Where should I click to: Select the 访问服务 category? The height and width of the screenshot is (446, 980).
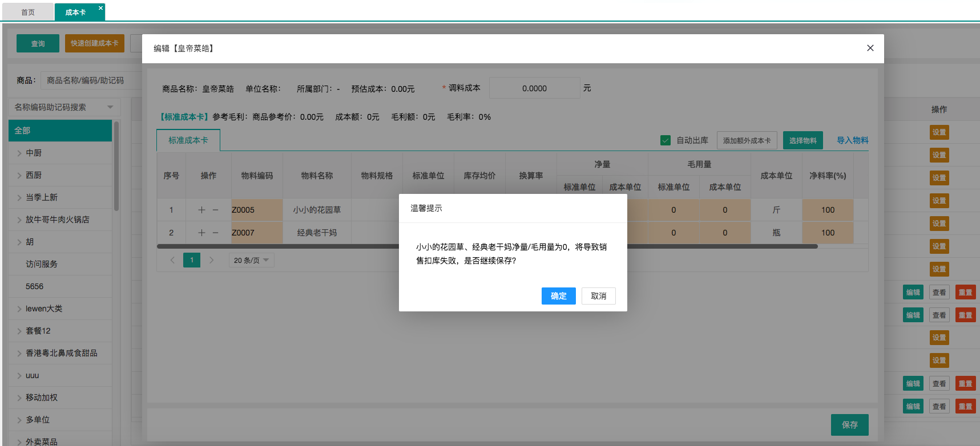42,264
